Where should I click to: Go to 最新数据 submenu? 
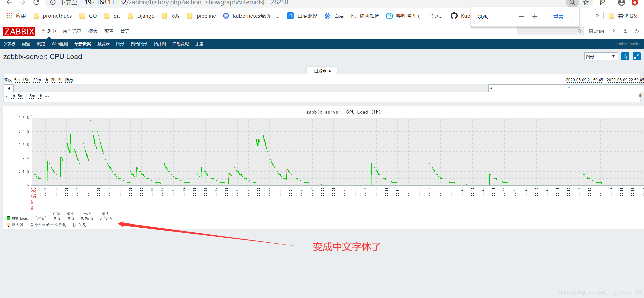pos(83,44)
